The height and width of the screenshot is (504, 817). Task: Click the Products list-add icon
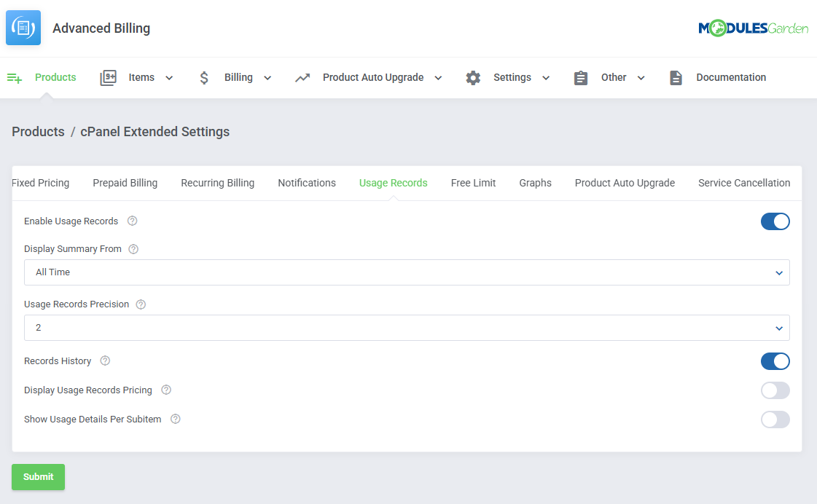pyautogui.click(x=15, y=78)
